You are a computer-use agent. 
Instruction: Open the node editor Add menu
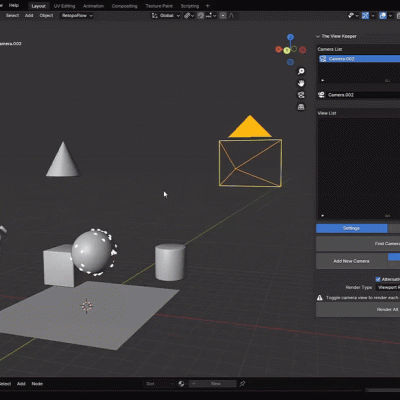21,384
